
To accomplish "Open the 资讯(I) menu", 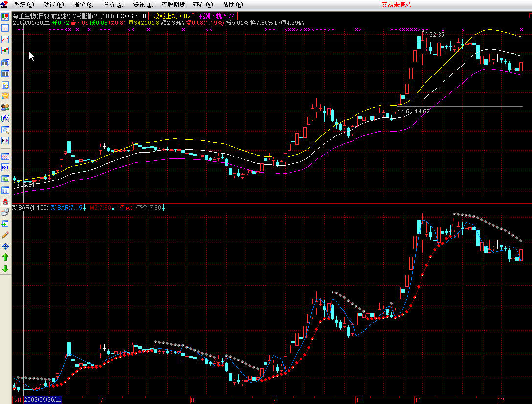I will (143, 5).
